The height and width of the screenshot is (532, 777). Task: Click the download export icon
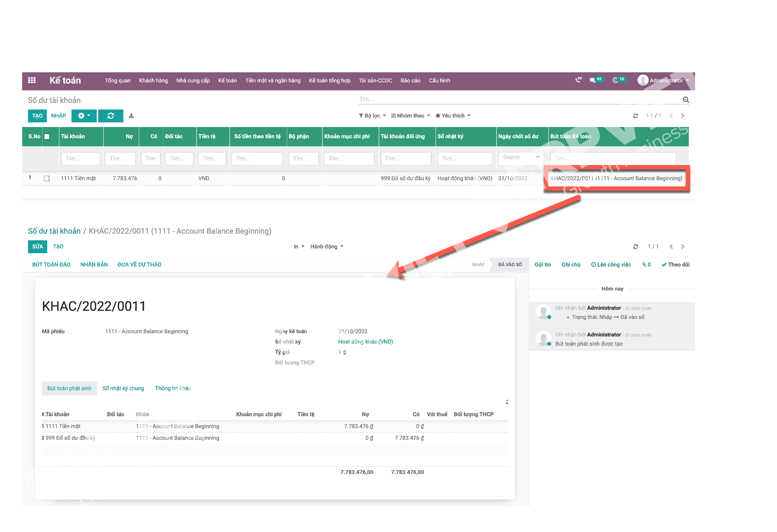click(131, 116)
